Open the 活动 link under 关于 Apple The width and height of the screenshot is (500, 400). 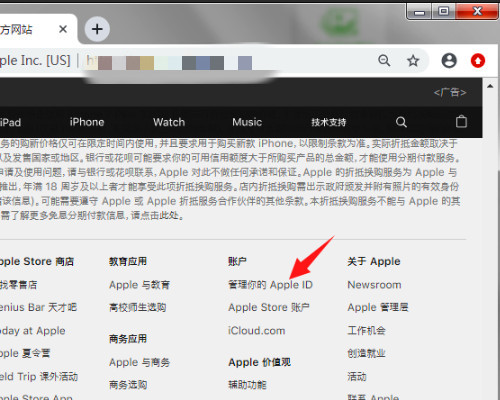point(357,377)
